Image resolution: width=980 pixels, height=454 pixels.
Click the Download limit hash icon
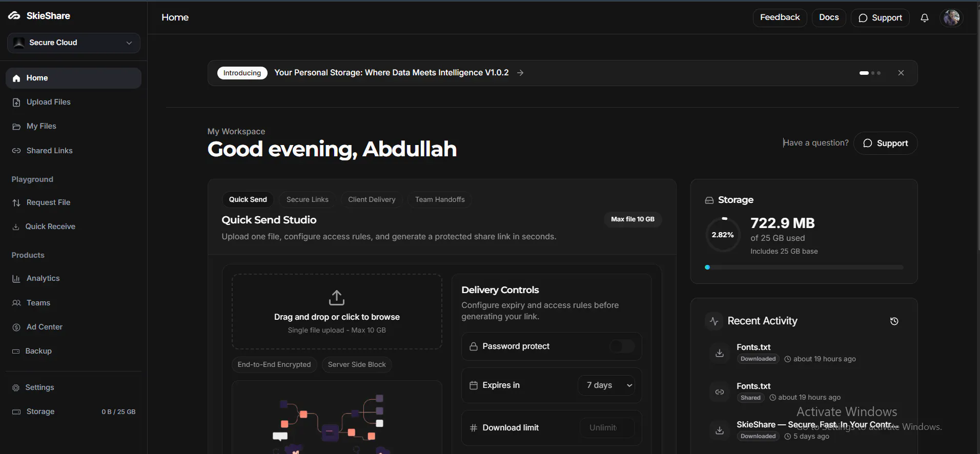coord(474,428)
